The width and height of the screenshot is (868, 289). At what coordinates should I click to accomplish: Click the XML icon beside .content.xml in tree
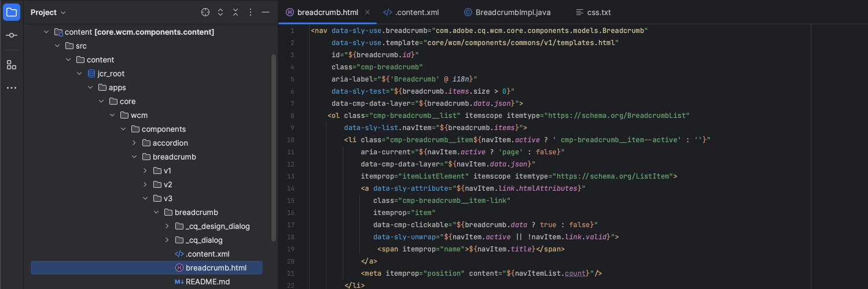click(x=179, y=254)
